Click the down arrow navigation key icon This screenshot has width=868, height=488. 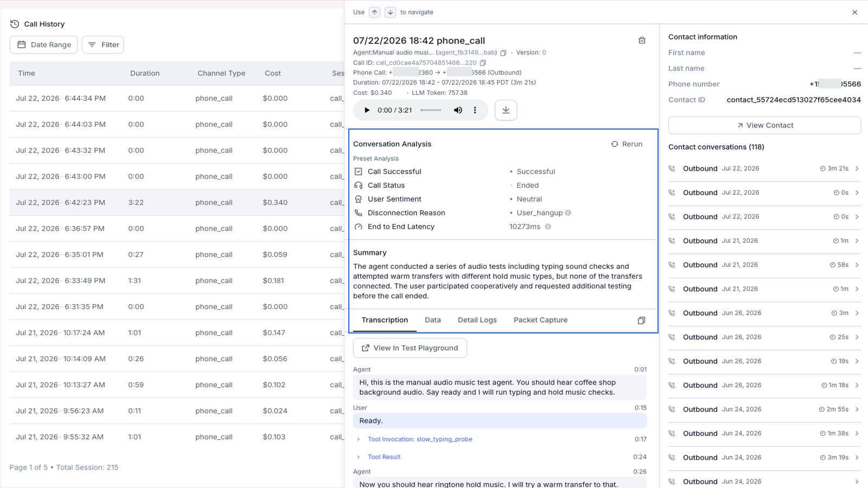point(390,12)
